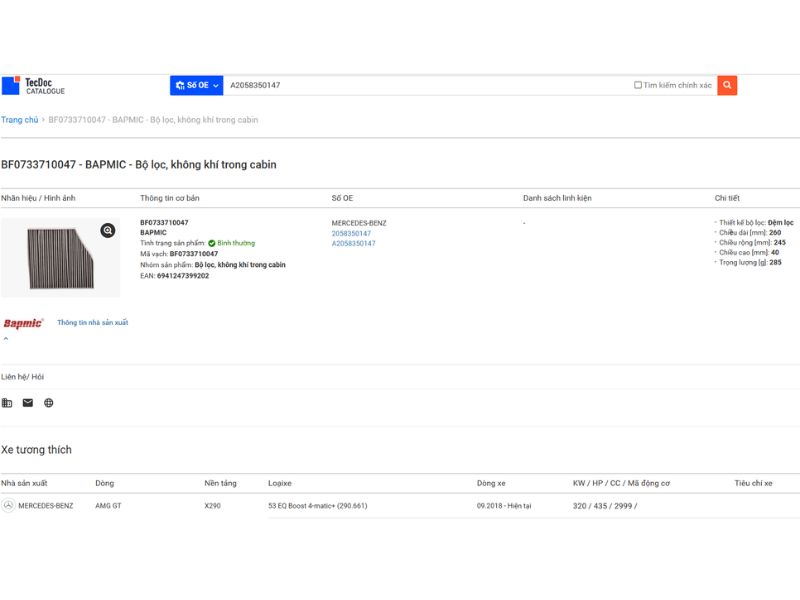Click the Thông tin cơ bản column header

point(170,198)
